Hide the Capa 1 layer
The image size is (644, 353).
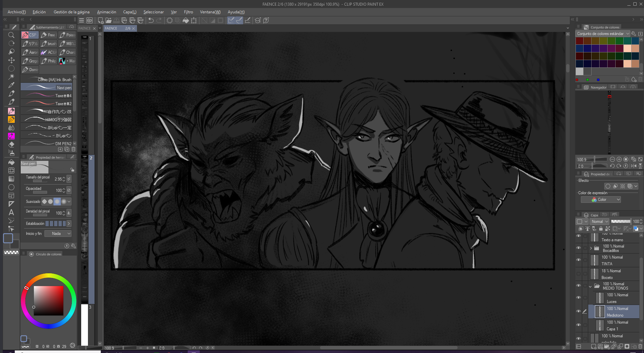pos(579,325)
